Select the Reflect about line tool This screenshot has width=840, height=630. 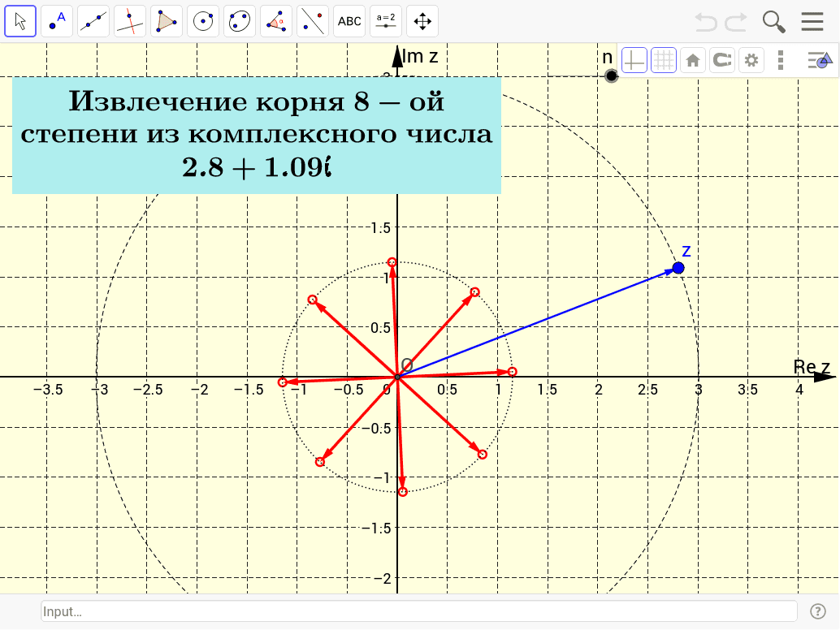pyautogui.click(x=312, y=21)
